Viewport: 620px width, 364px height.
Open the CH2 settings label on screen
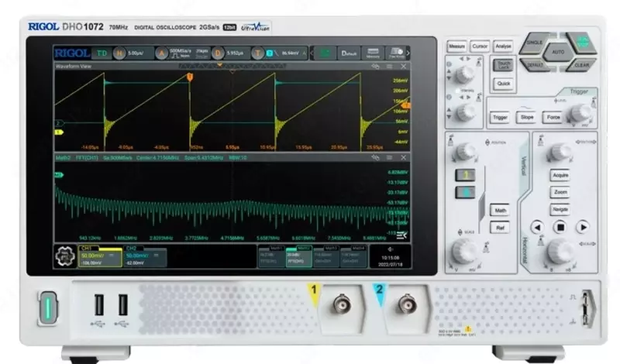click(143, 256)
